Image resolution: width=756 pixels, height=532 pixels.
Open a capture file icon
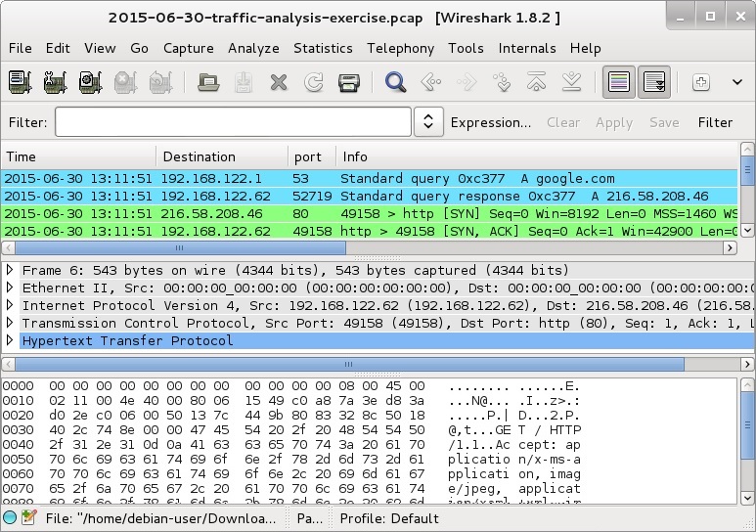[x=208, y=81]
